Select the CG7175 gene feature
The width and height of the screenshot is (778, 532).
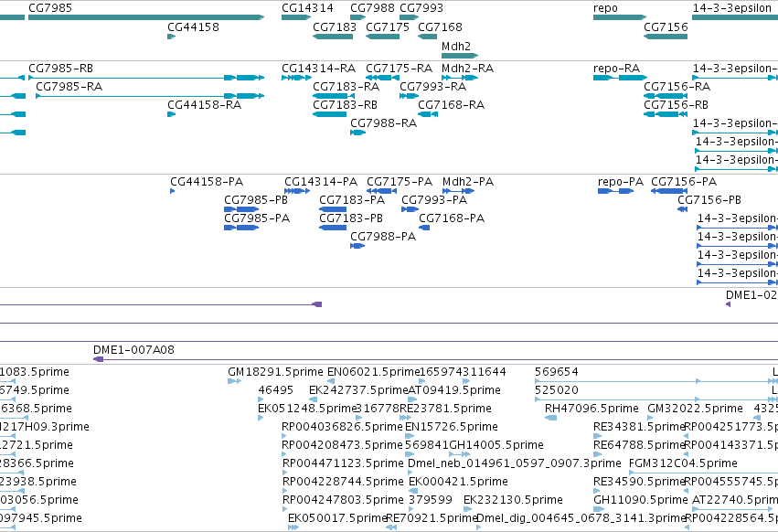point(382,37)
